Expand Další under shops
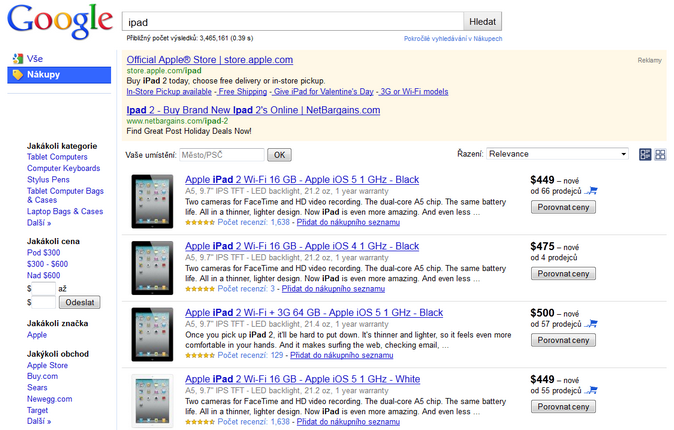This screenshot has width=674, height=430. pyautogui.click(x=39, y=421)
